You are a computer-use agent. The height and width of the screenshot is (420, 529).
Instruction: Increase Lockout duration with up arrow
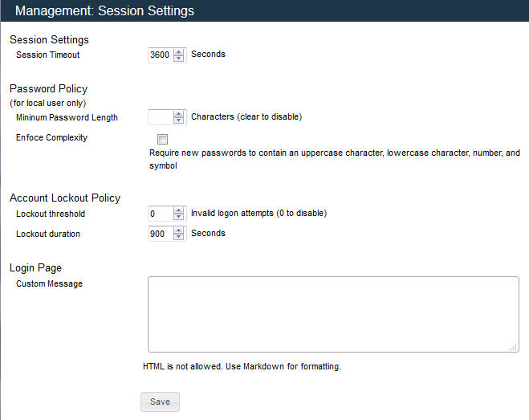coord(178,230)
